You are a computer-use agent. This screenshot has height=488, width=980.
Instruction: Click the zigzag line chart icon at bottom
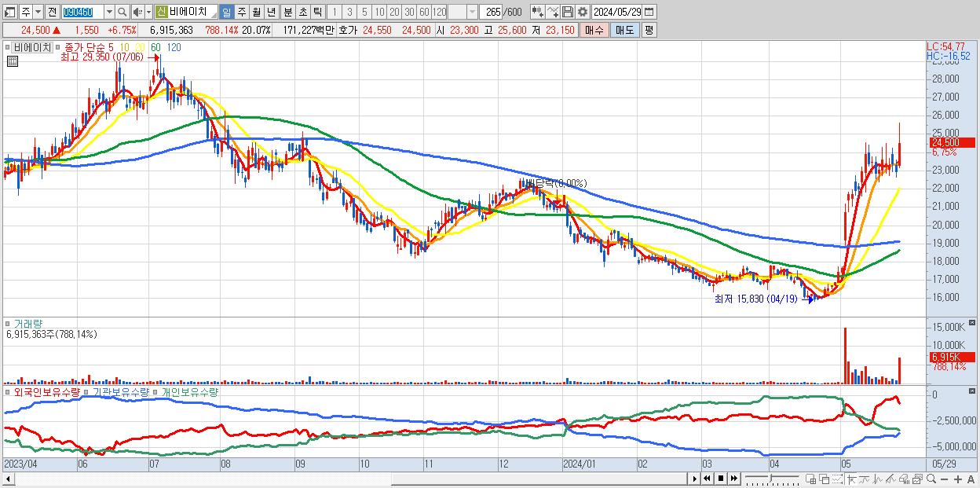(878, 479)
